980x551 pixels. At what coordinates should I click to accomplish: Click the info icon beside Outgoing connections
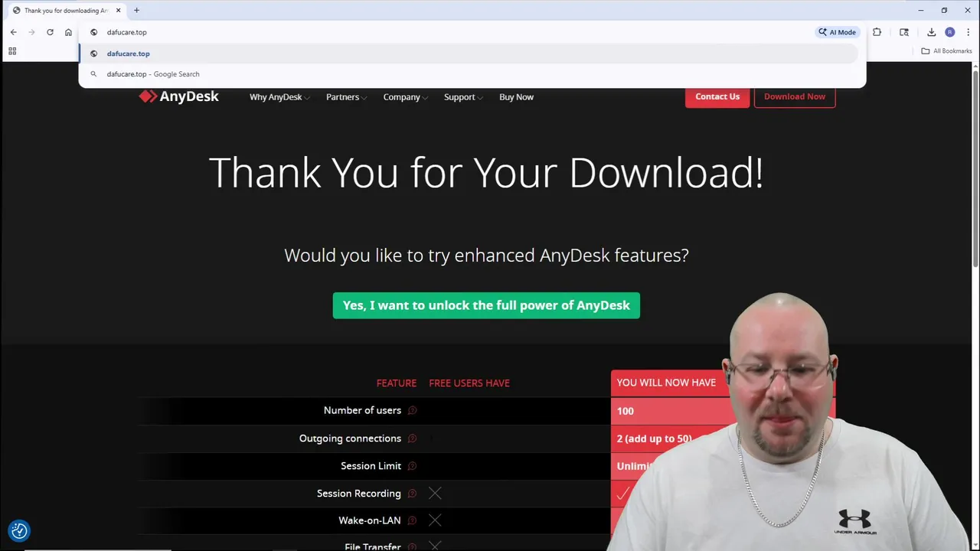(x=412, y=439)
